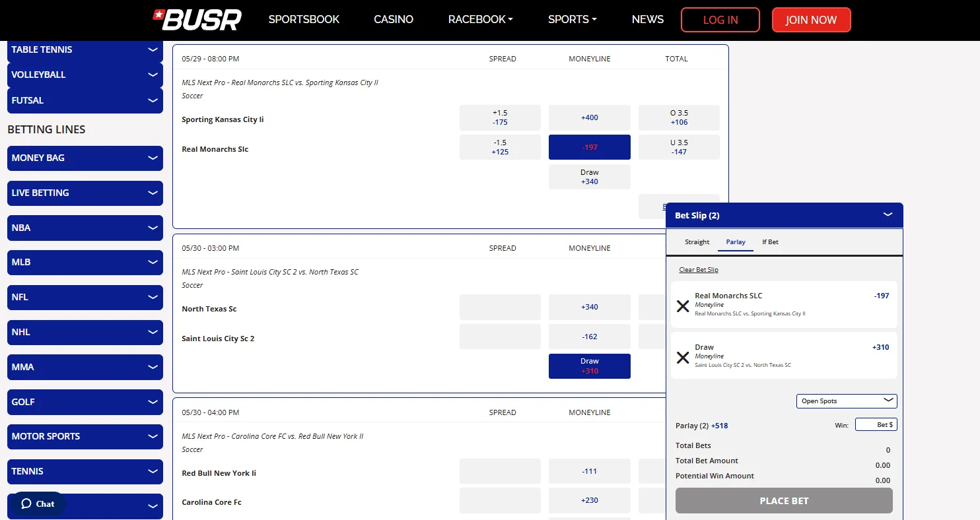This screenshot has height=520, width=980.
Task: Expand the NHL betting lines
Action: (85, 332)
